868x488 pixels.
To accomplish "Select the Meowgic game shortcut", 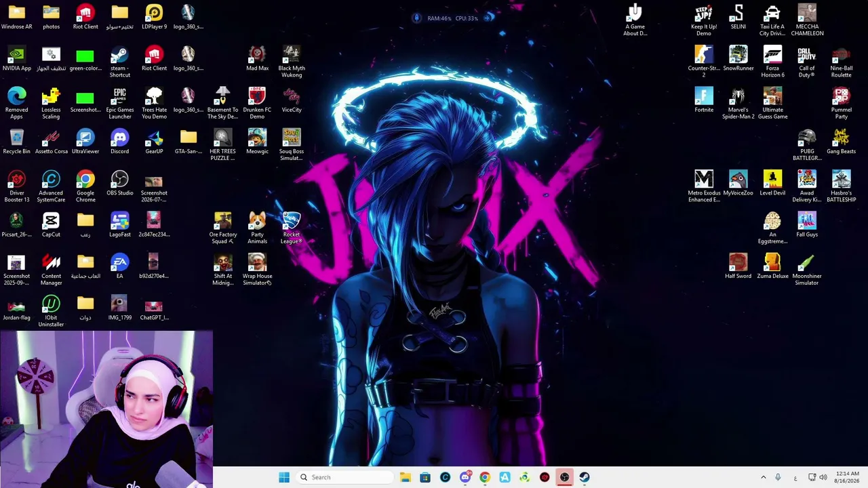I will tap(257, 142).
